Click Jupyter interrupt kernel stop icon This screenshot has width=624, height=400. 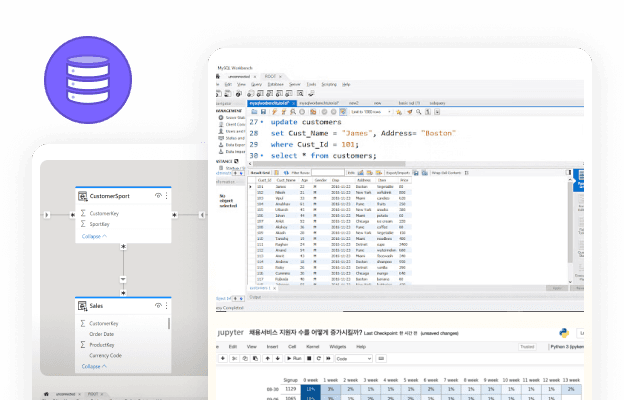tap(309, 359)
